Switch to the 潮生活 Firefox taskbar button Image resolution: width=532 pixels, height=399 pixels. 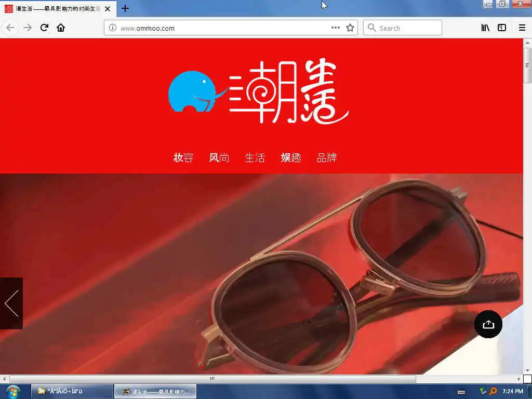155,392
